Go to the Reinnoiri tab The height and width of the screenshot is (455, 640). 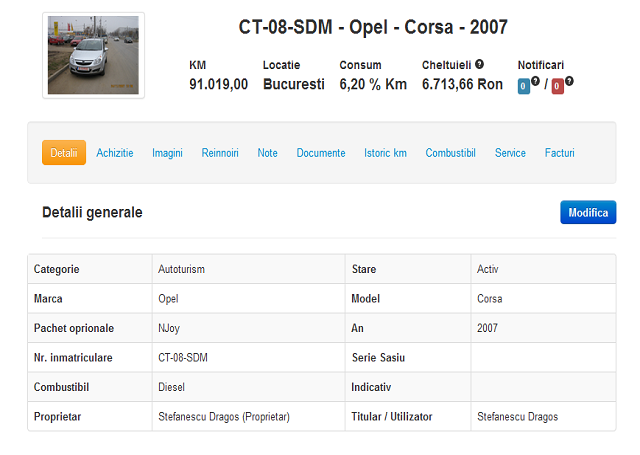tap(220, 153)
